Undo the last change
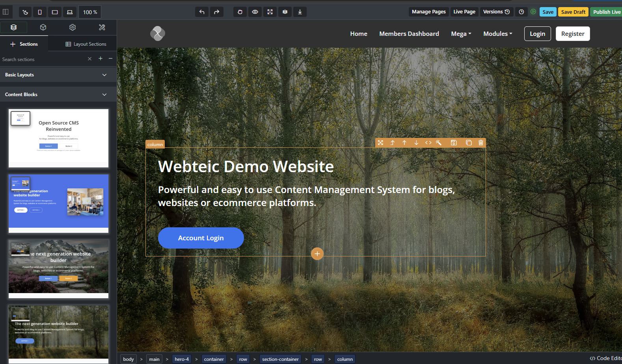The width and height of the screenshot is (622, 364). coord(202,12)
